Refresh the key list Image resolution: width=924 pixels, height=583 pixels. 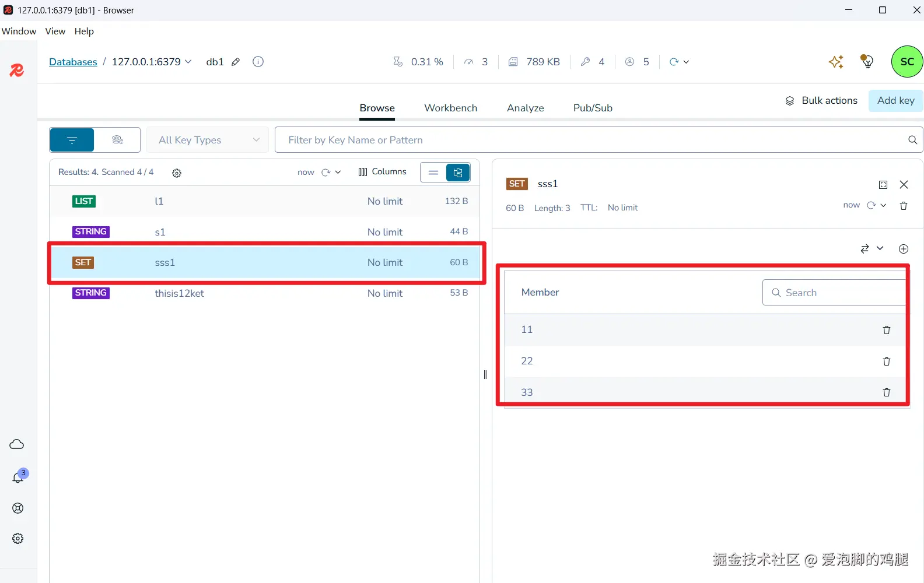(326, 172)
